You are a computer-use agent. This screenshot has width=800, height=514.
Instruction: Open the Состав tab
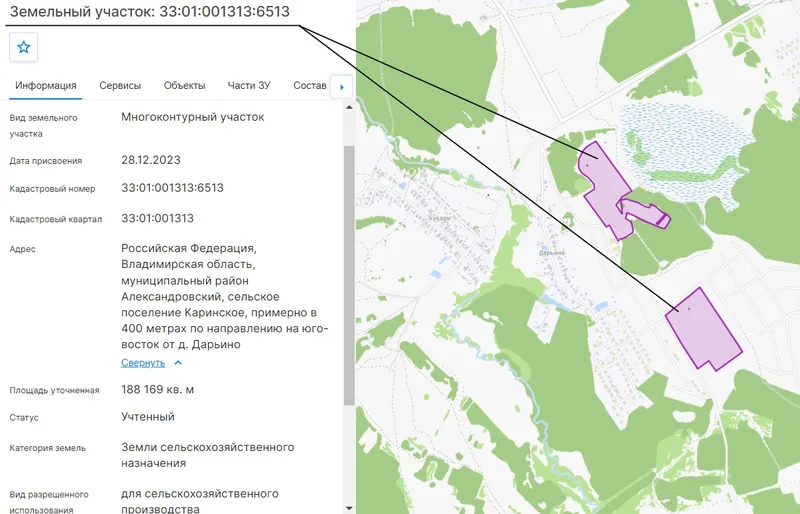click(x=310, y=86)
